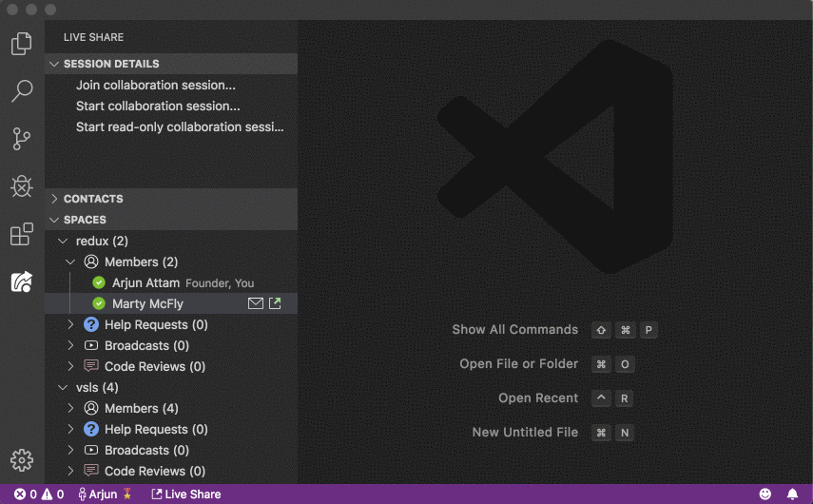813x504 pixels.
Task: Open the Extensions view
Action: click(21, 234)
